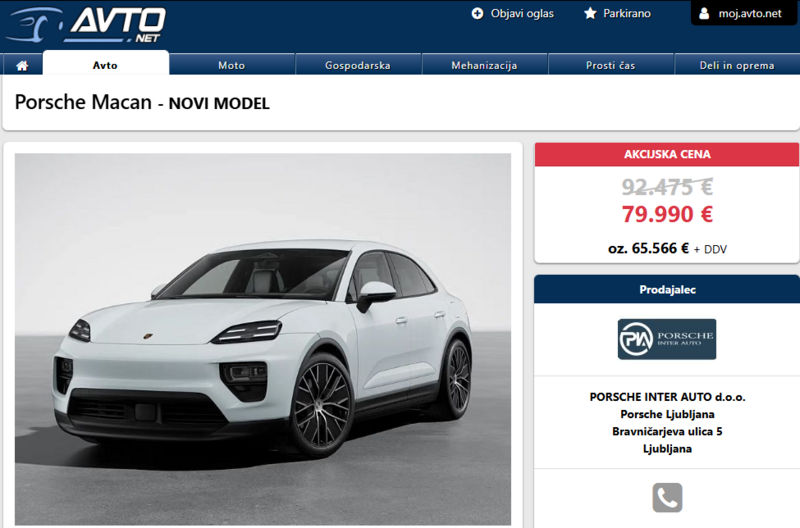Image resolution: width=800 pixels, height=528 pixels.
Task: Click the PORSCHE INTER AUTO d.o.o. seller name
Action: coord(667,397)
